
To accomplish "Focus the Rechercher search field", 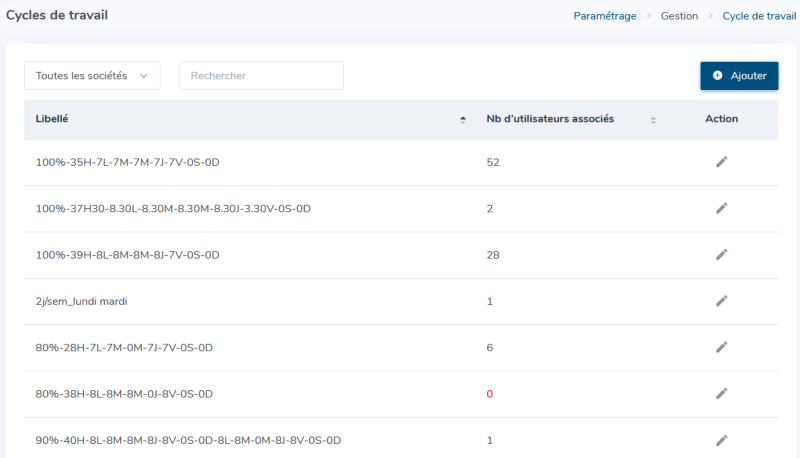I will click(x=261, y=76).
